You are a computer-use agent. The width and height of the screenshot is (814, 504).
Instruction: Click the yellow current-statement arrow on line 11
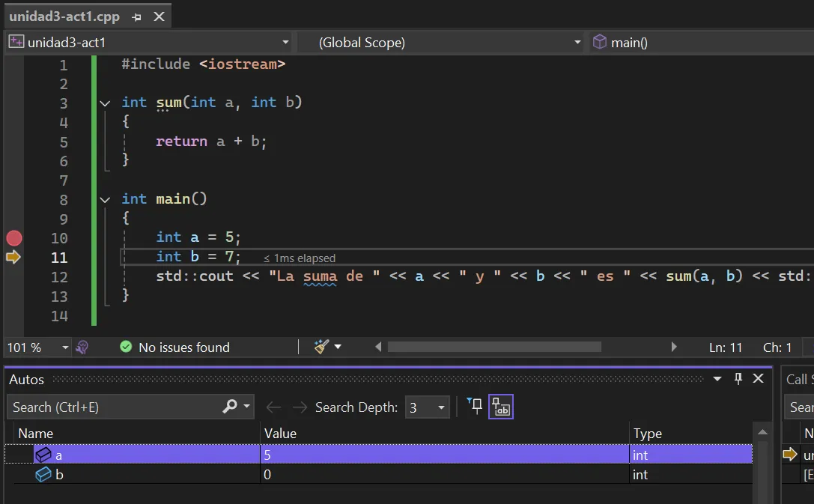click(x=13, y=258)
